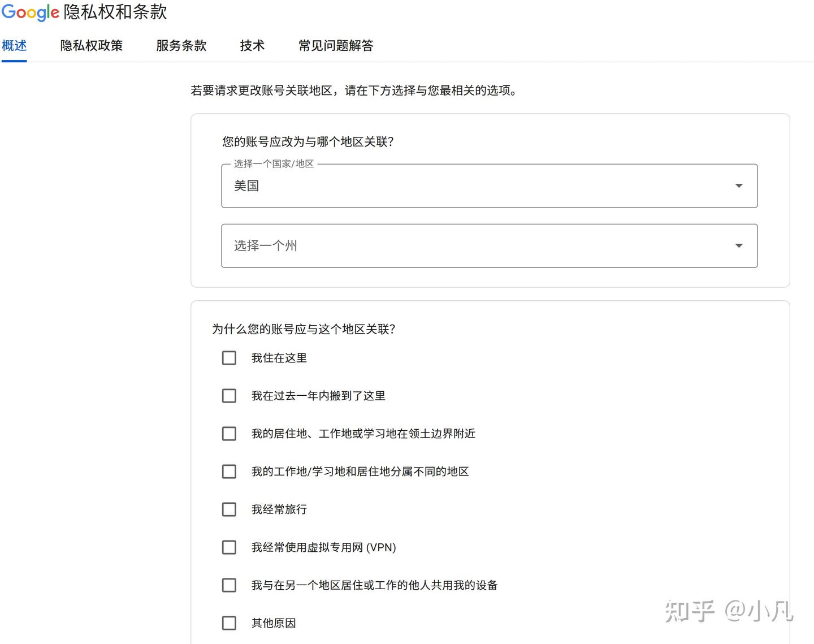
Task: Check 我与在另一个地区居住或工作的他人共用我的设备 box
Action: coord(229,585)
